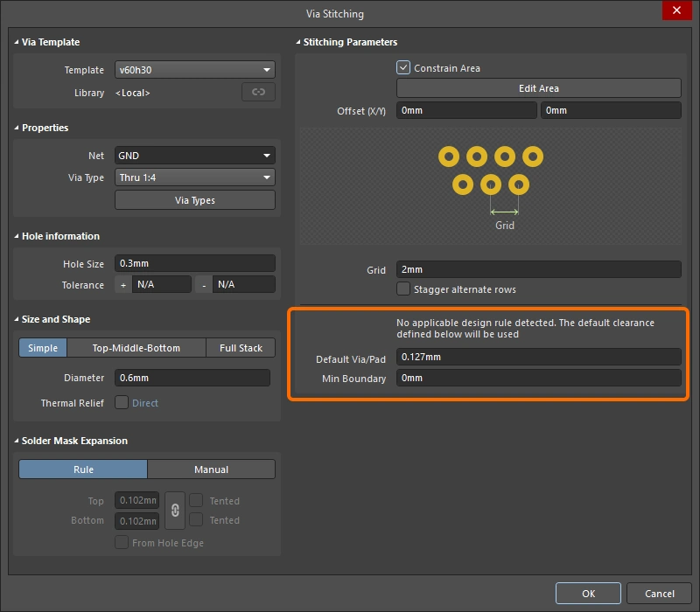The image size is (700, 612).
Task: Disable the Constrain Area checkbox
Action: tap(403, 68)
